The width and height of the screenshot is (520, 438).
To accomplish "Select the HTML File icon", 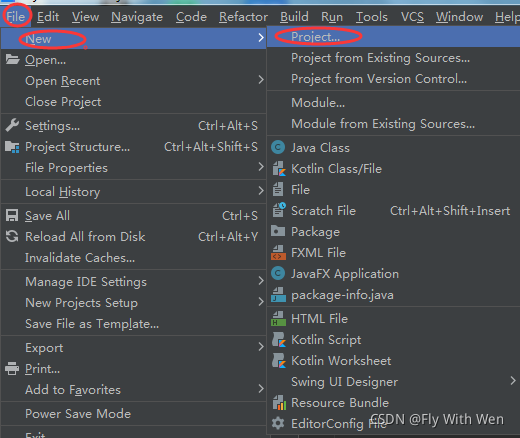I will click(x=278, y=318).
